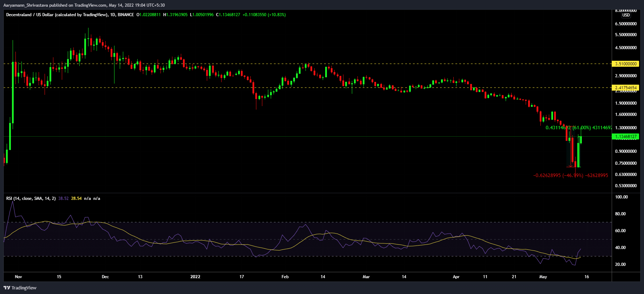Image resolution: width=644 pixels, height=294 pixels.
Task: Click the low value L1.00501996 in header
Action: 202,15
